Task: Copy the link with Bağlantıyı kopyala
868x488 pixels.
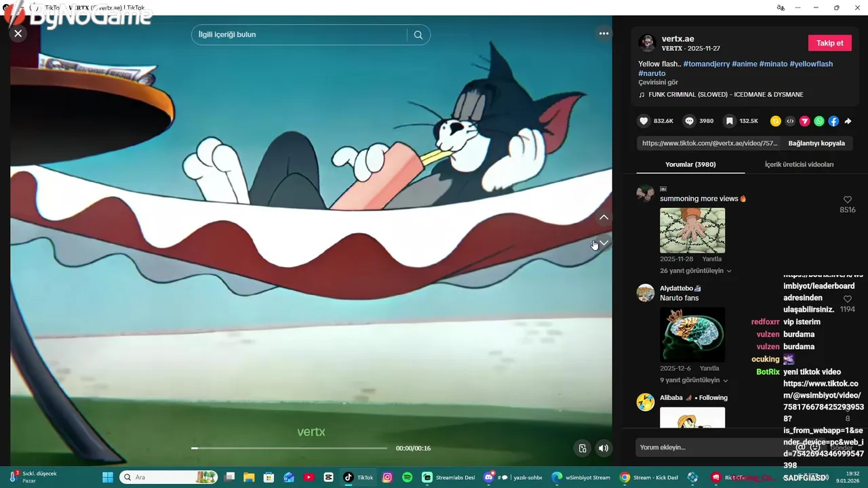Action: click(x=816, y=143)
